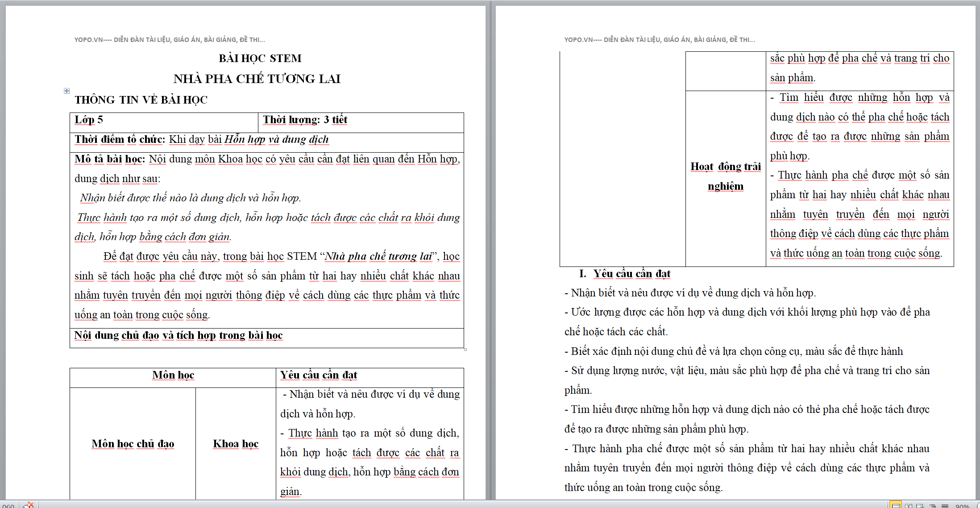Click the resize handle at table's bottom-right corner
Screen dimensions: 980x508
click(x=465, y=349)
